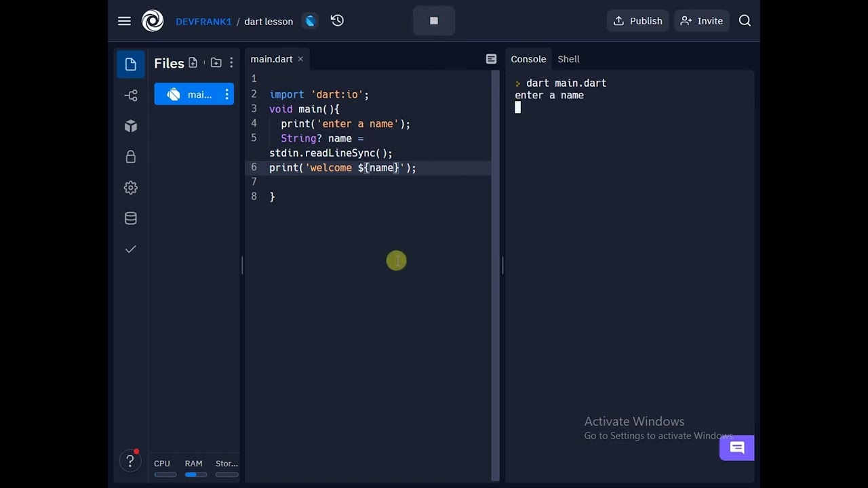Screen dimensions: 868x488
Task: Select the Files sidebar icon
Action: pos(131,64)
